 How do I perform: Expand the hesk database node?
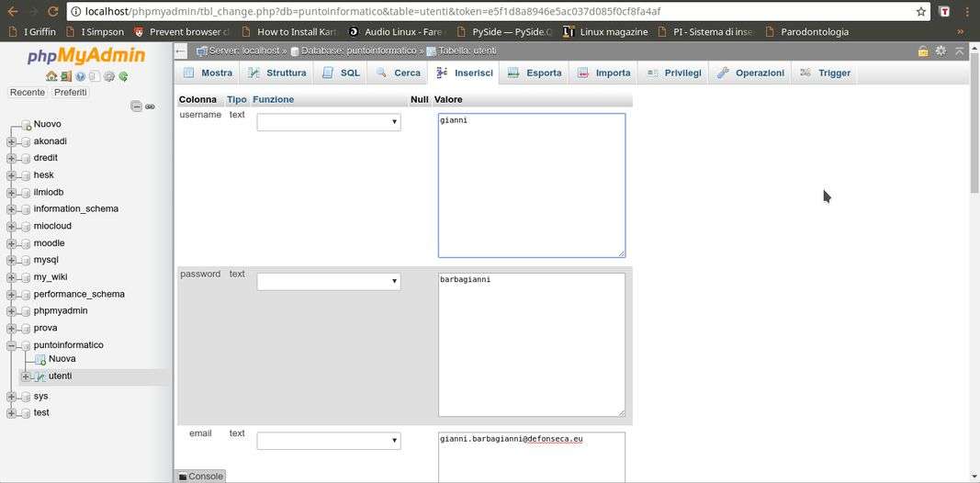pos(11,175)
